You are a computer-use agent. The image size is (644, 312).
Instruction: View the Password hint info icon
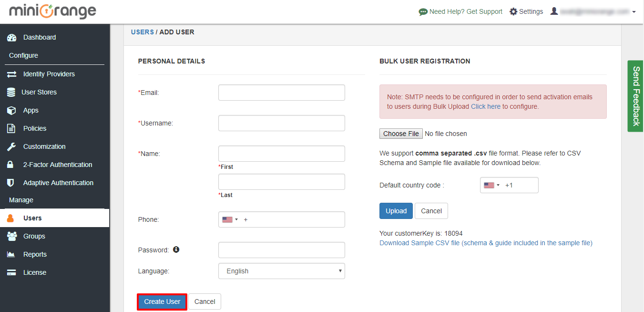coord(176,249)
